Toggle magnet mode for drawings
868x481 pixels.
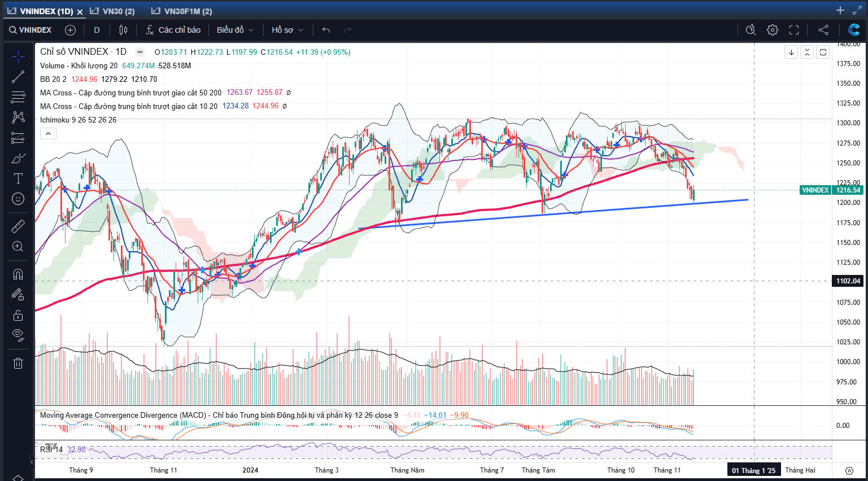click(18, 274)
